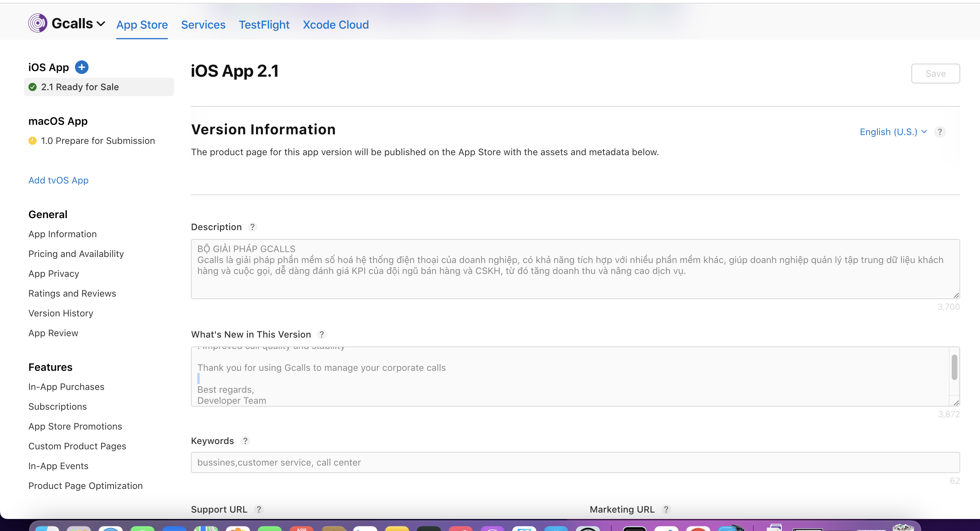
Task: Switch to the TestFlight tab
Action: [x=264, y=25]
